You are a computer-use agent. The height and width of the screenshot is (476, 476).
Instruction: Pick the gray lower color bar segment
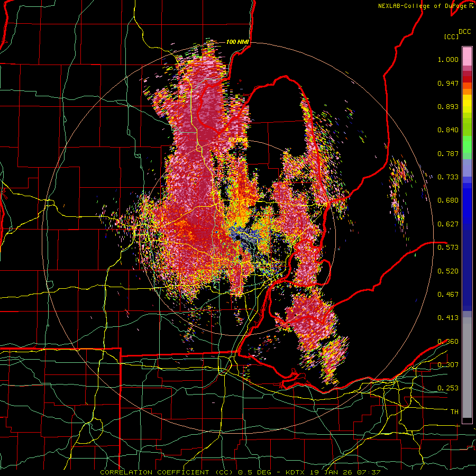coord(467,368)
